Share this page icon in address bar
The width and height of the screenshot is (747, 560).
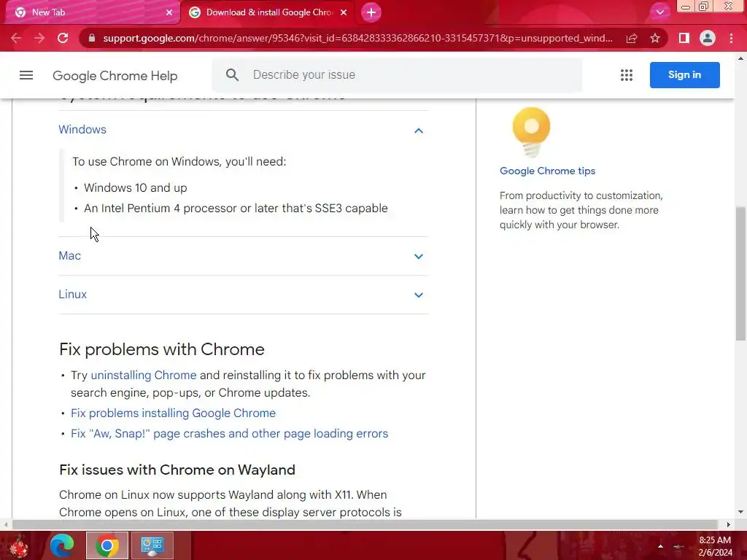[x=632, y=38]
